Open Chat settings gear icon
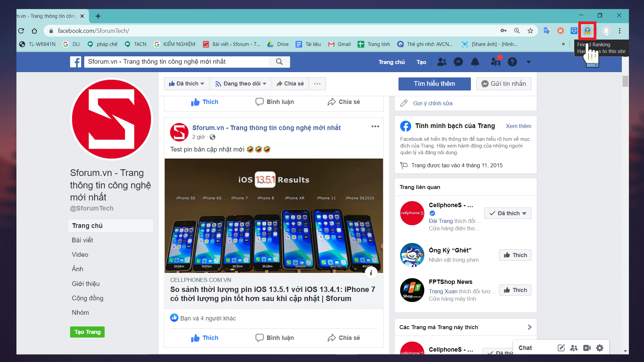Viewport: 644px width, 362px height. [x=600, y=348]
